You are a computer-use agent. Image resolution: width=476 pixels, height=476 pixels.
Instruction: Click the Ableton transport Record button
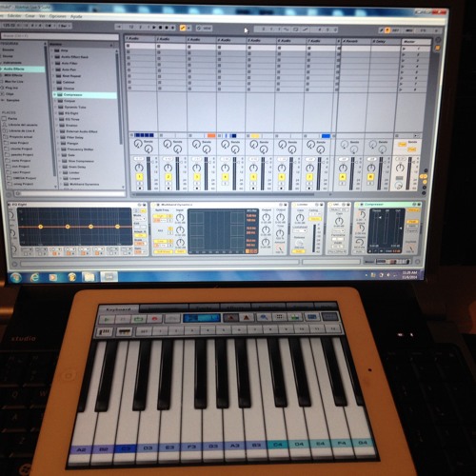point(167,28)
